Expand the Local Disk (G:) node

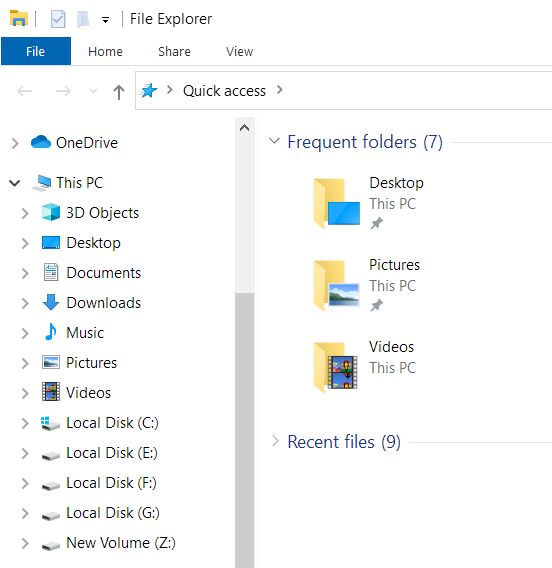coord(25,514)
